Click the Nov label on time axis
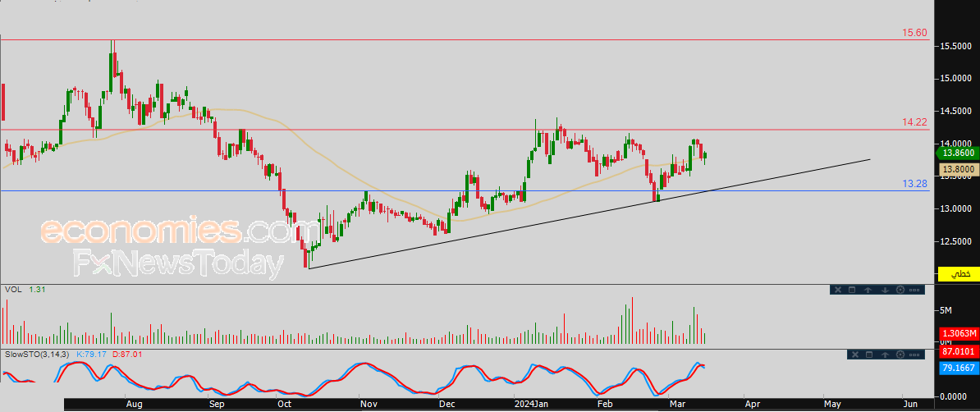 click(x=369, y=405)
